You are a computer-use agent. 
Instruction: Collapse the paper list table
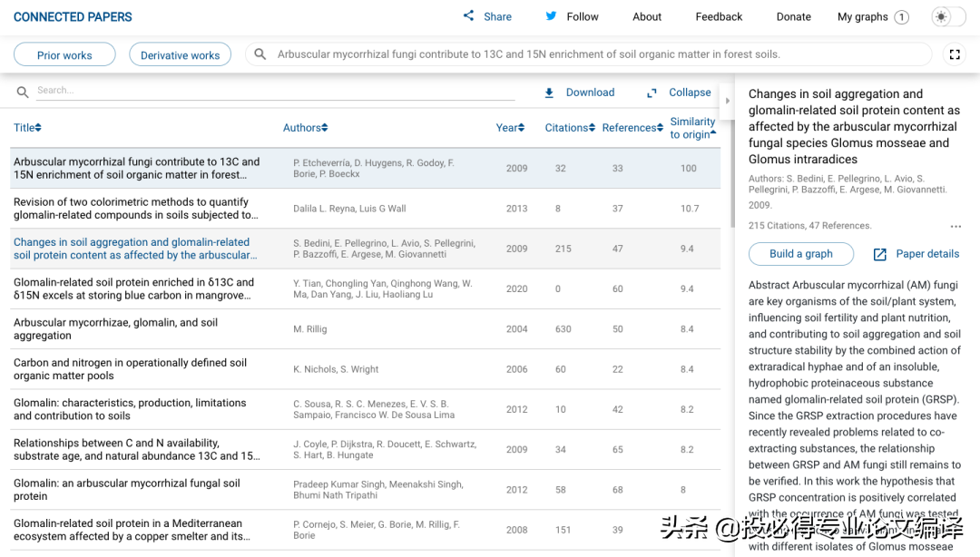coord(678,93)
